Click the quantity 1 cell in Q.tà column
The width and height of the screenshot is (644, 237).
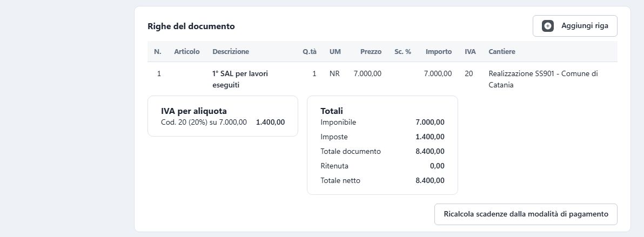314,74
